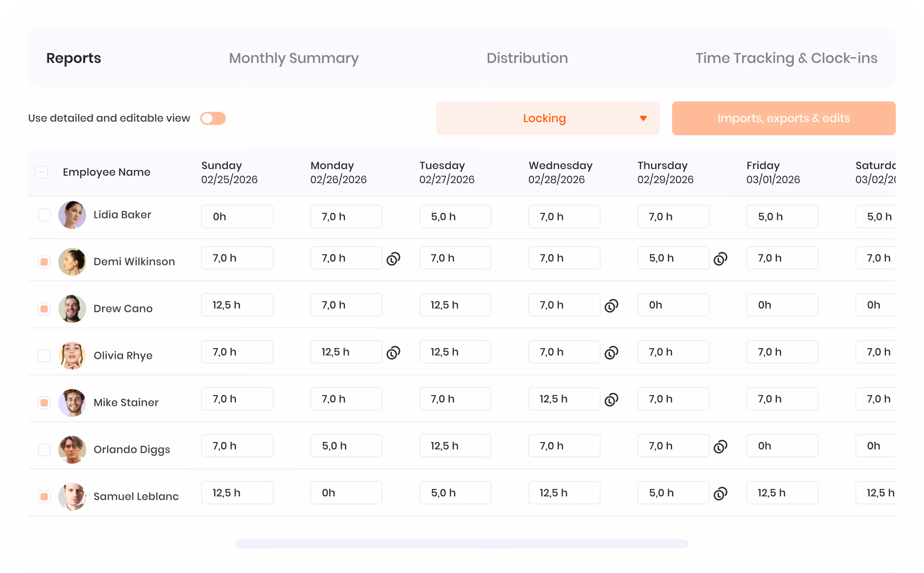Click clock icon beside Demi Wilkinson's Thursday hours

coord(720,258)
